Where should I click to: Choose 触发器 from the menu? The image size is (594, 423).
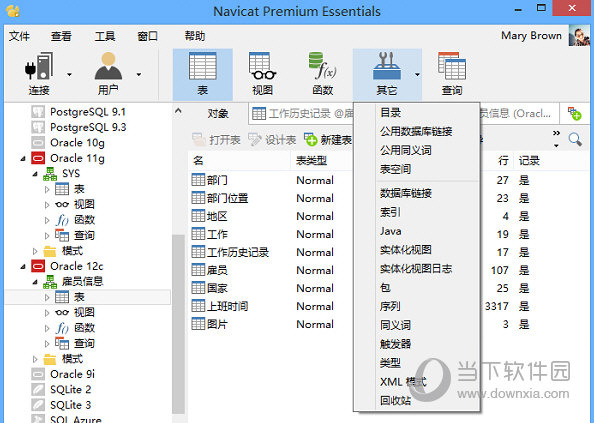point(395,344)
